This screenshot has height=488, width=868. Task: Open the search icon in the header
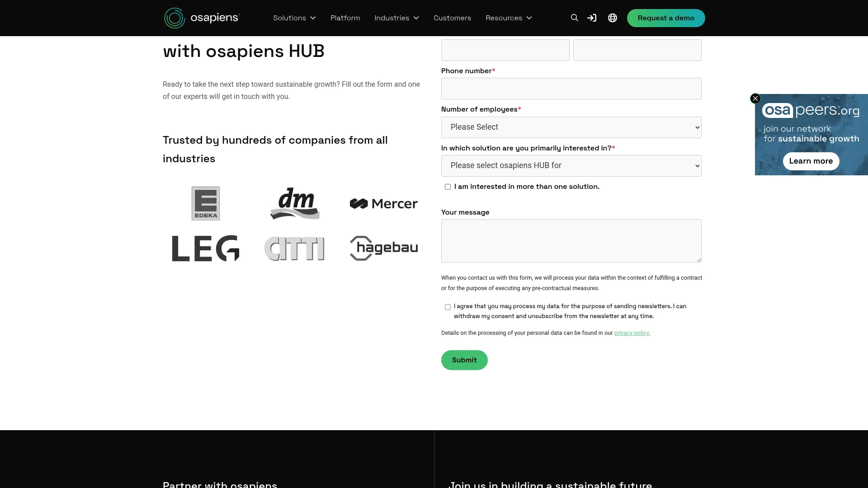[575, 18]
